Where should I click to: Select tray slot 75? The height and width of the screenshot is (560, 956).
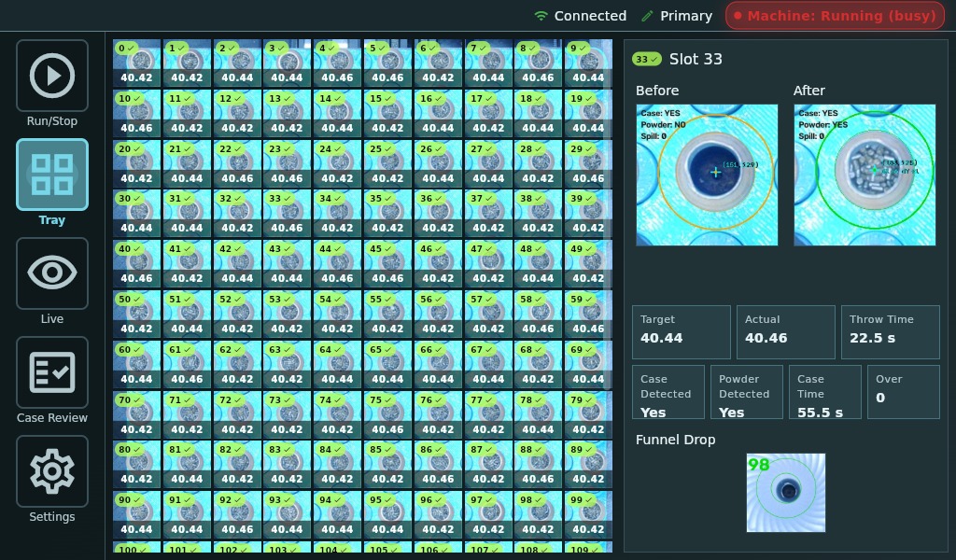[x=387, y=415]
